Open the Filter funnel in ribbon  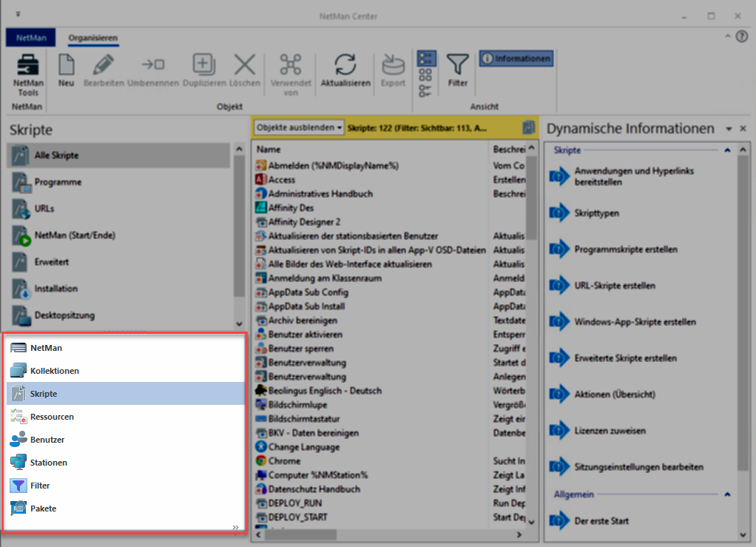pyautogui.click(x=458, y=65)
